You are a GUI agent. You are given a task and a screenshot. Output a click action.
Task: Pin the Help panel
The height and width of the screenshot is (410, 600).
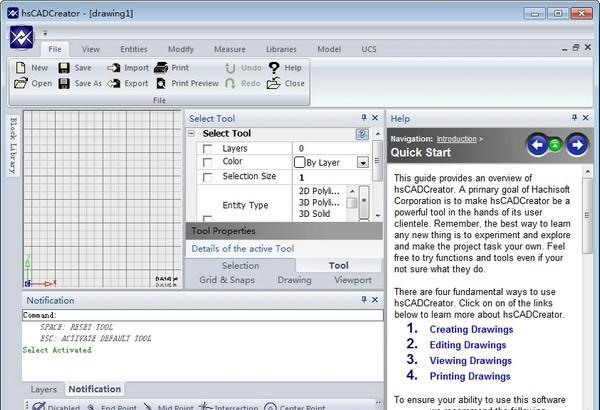tap(574, 118)
